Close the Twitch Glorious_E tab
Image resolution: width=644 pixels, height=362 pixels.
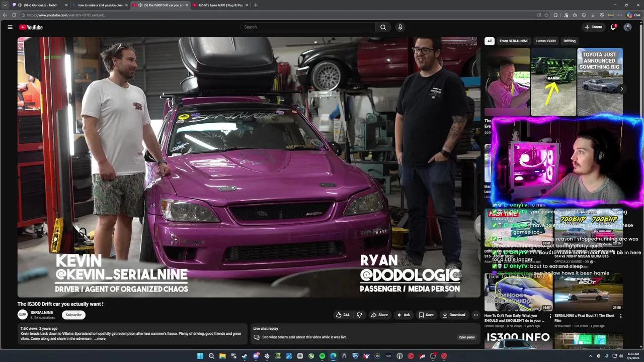[66, 5]
